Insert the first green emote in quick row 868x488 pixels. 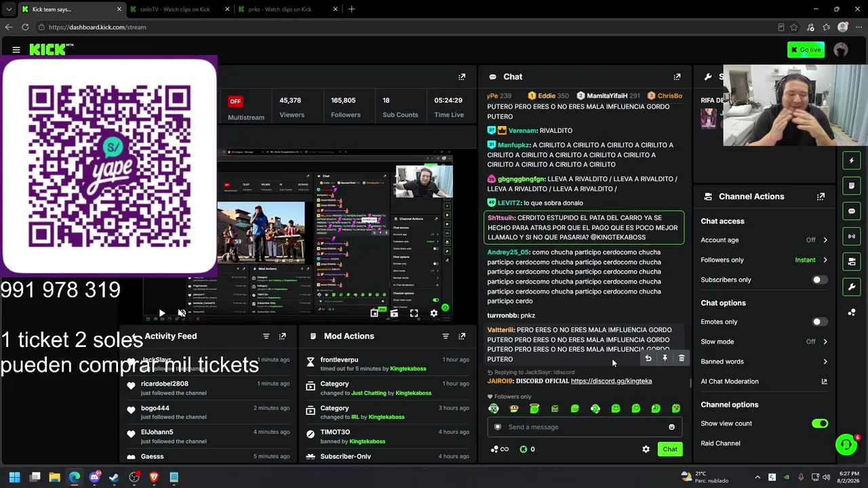494,409
